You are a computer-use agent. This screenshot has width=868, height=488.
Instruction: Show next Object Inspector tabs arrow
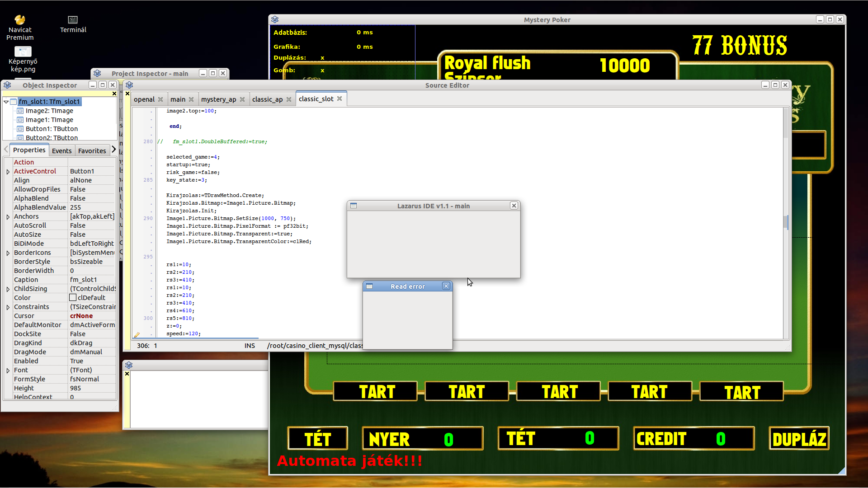tap(113, 149)
